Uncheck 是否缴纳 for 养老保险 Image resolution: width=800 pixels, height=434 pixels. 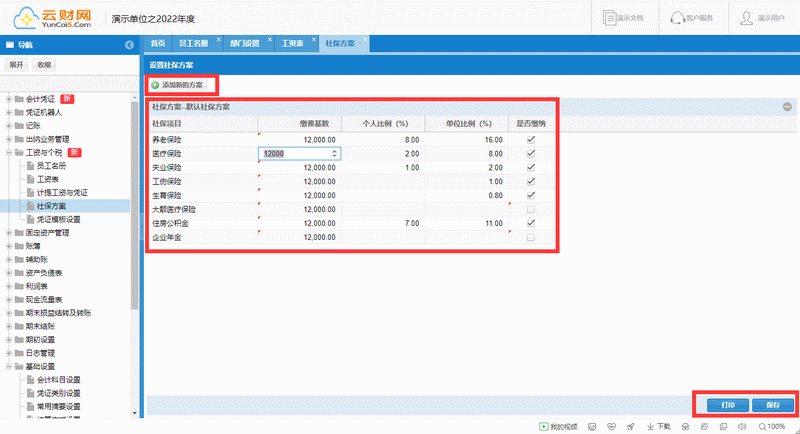click(x=531, y=140)
